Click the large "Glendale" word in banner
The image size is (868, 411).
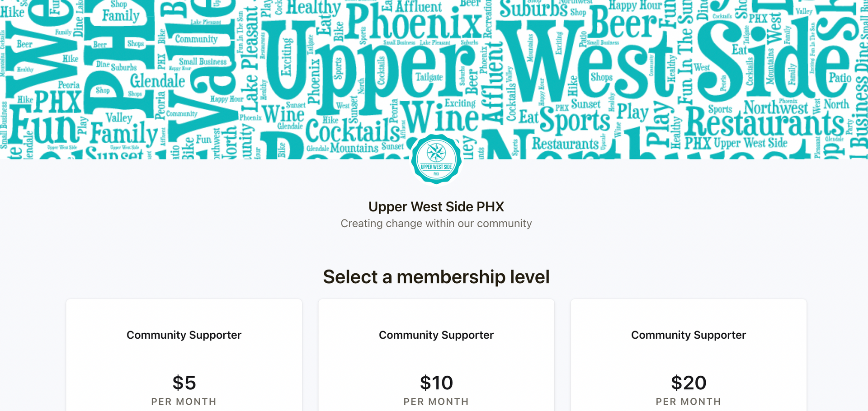point(158,81)
